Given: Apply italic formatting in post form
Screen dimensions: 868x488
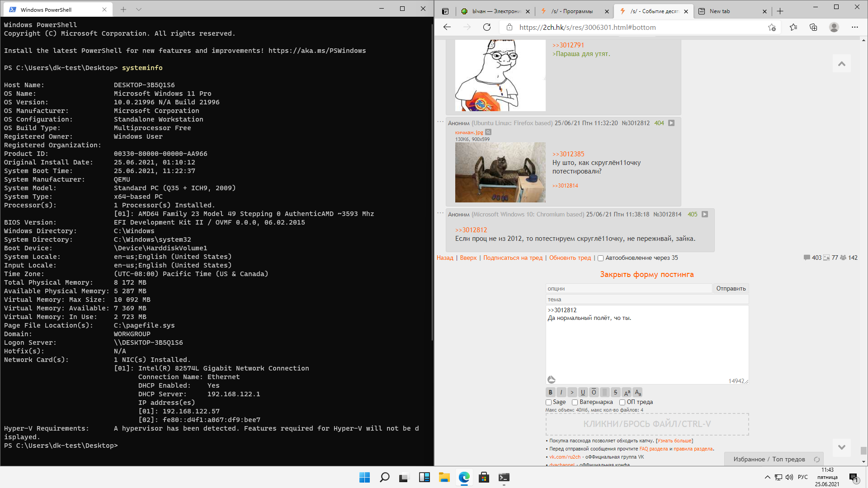Looking at the screenshot, I should (561, 392).
